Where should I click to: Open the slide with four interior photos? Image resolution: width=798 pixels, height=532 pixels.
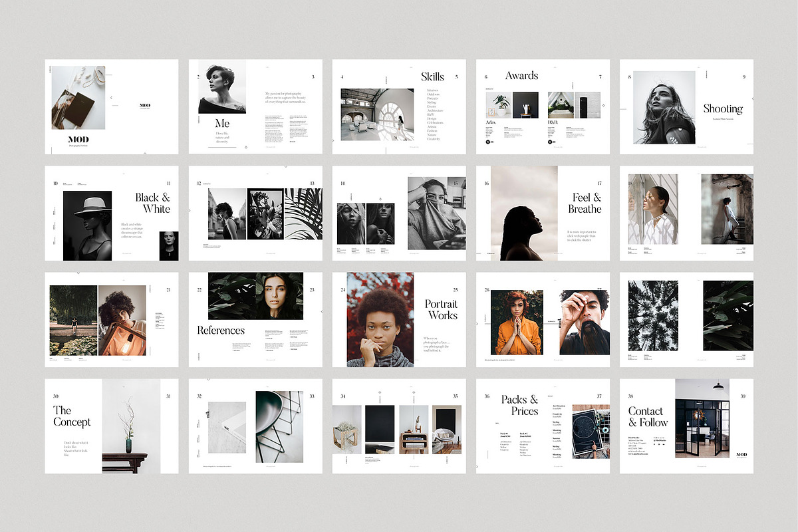point(399,426)
